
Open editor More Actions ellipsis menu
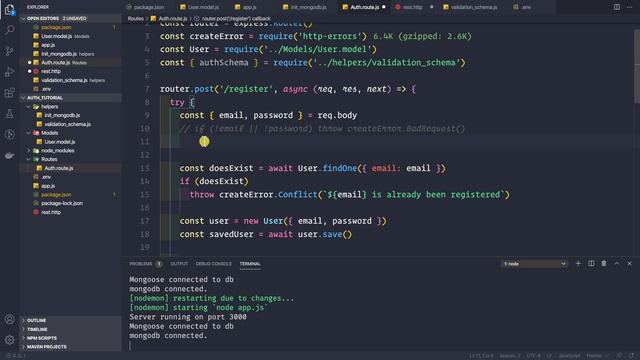[x=629, y=7]
